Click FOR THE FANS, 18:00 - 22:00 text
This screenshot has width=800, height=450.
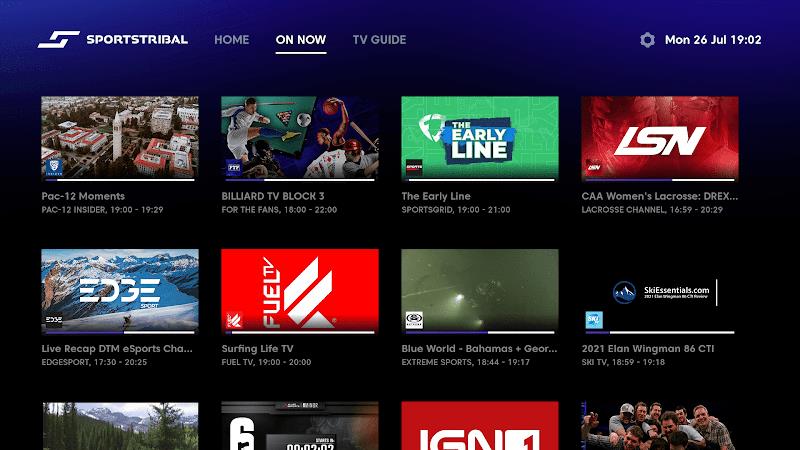point(279,210)
